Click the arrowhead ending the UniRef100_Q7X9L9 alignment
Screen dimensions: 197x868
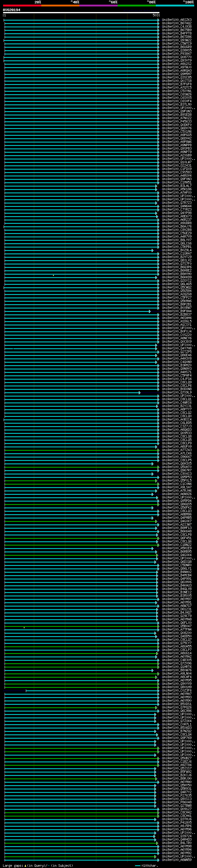coord(140,393)
